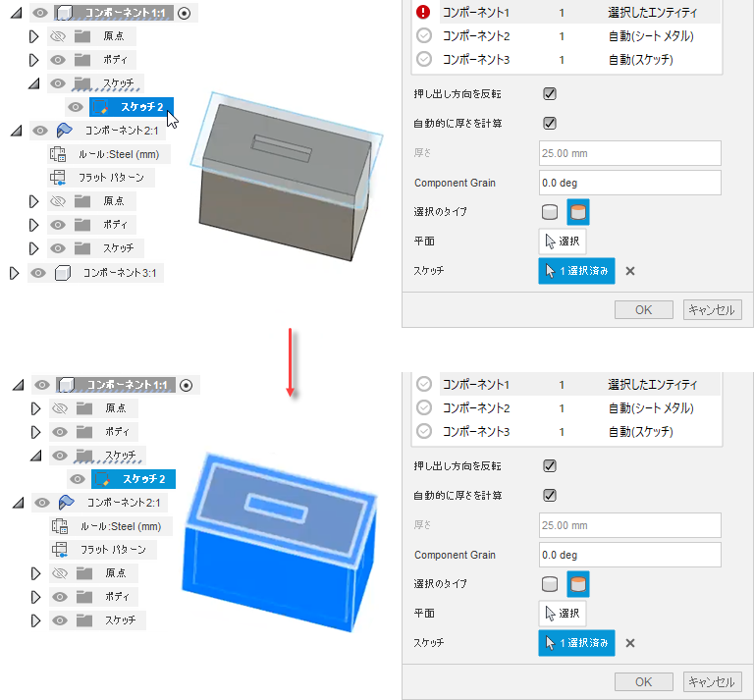
Task: Click 1 選択済み sketch button, lower dialog
Action: tap(576, 643)
